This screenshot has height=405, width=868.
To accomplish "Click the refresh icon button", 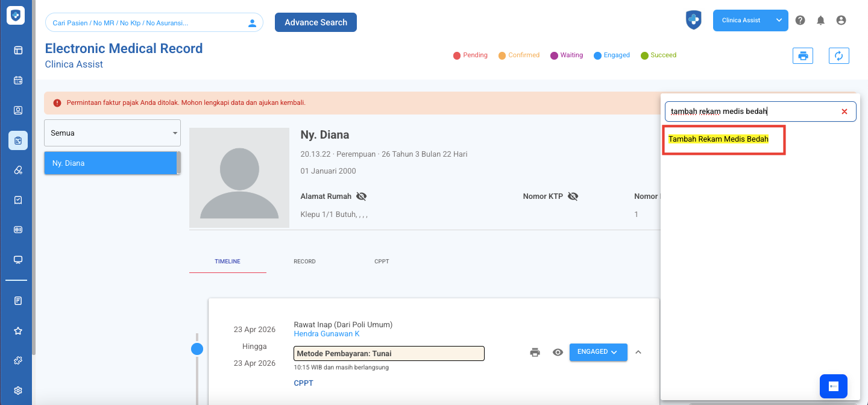I will (x=838, y=56).
